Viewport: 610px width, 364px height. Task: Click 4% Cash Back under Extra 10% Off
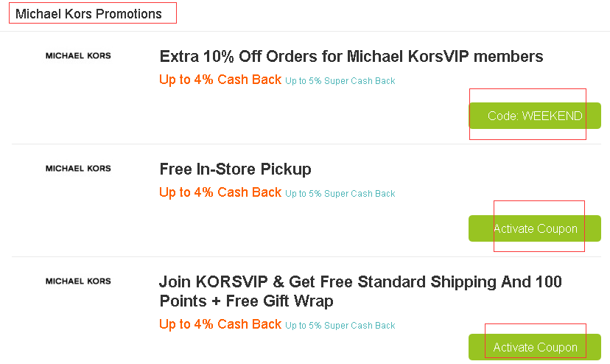click(220, 80)
